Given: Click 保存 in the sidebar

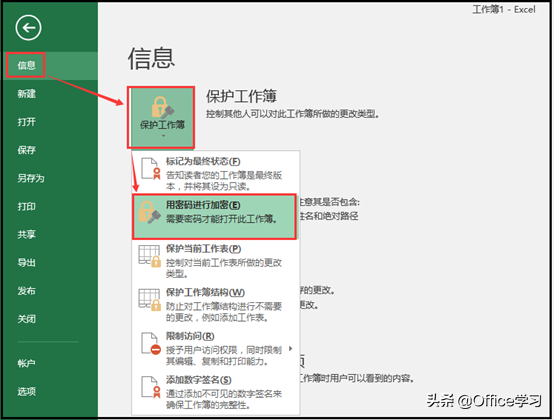Looking at the screenshot, I should 27,150.
